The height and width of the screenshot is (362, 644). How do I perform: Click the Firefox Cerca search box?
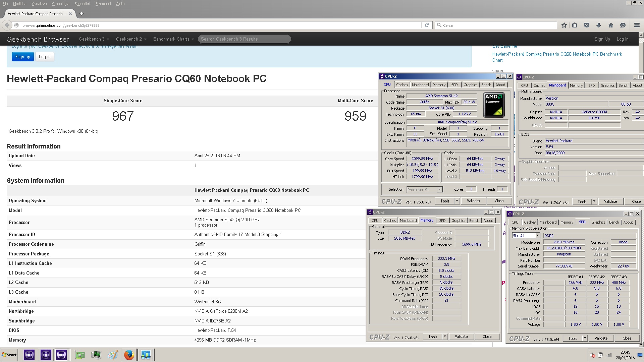click(x=496, y=25)
